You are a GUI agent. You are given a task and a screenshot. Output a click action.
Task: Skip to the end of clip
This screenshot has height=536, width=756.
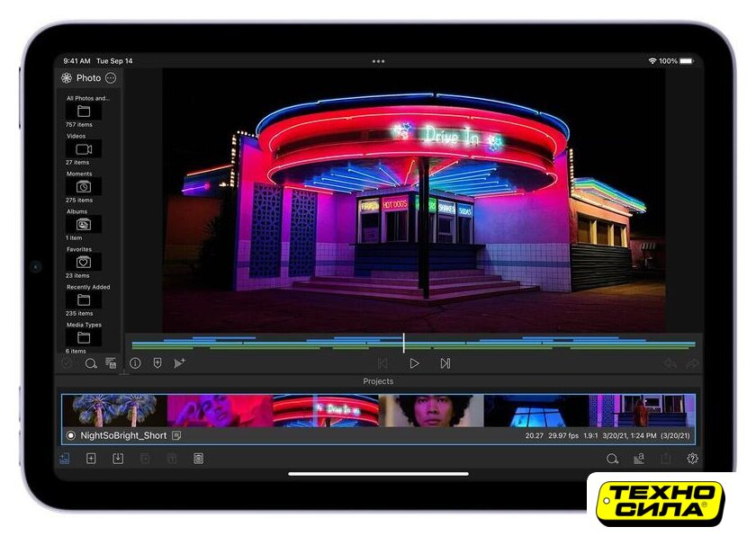click(445, 363)
